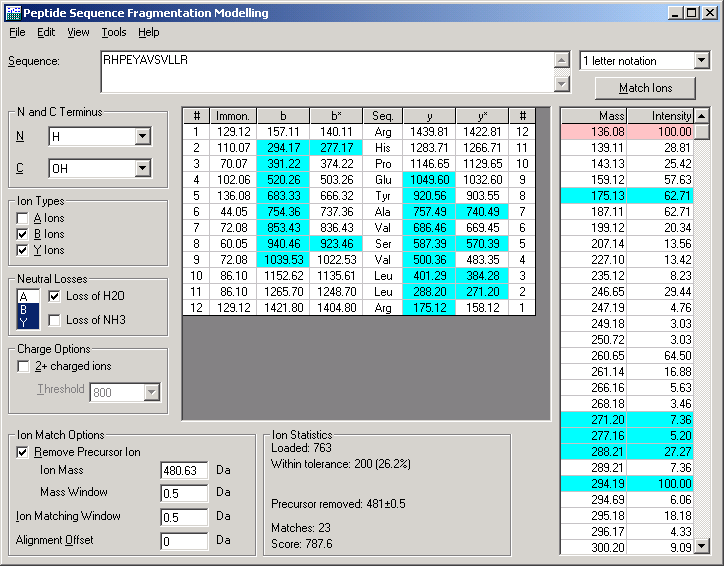Click the mass list scroll down arrow
Screen dimensions: 724x566
702,546
